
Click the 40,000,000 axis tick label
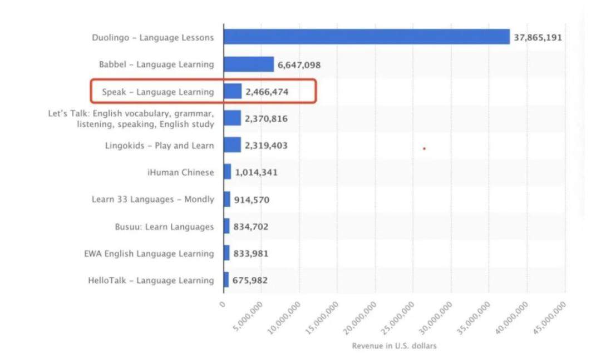pyautogui.click(x=511, y=318)
